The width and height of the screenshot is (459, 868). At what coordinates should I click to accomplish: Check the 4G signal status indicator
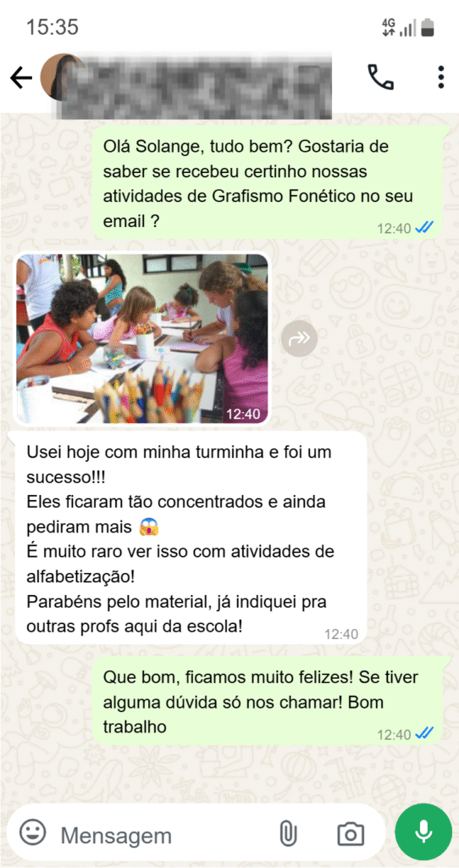pos(389,26)
